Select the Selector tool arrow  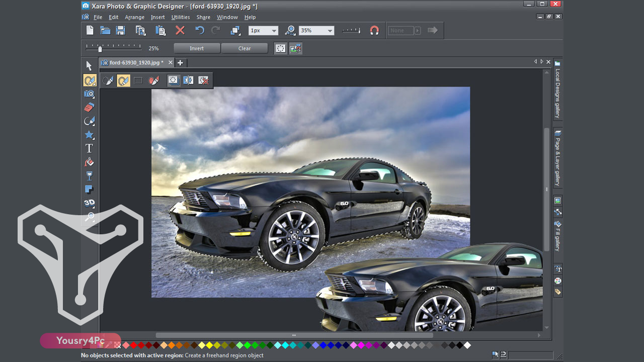[x=89, y=65]
